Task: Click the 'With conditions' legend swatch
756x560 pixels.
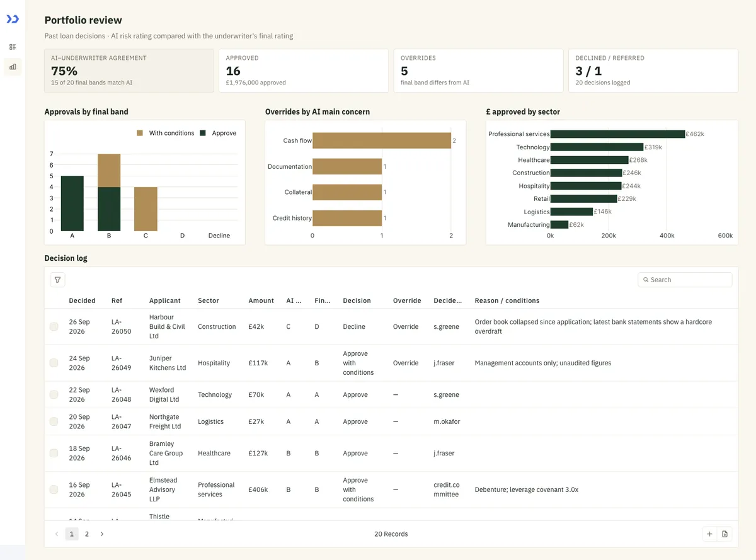Action: pos(140,134)
